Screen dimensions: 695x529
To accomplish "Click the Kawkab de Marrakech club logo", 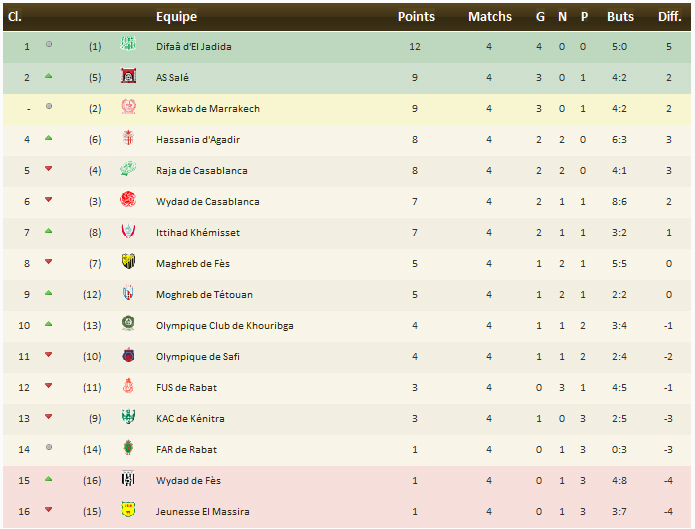I will (127, 107).
